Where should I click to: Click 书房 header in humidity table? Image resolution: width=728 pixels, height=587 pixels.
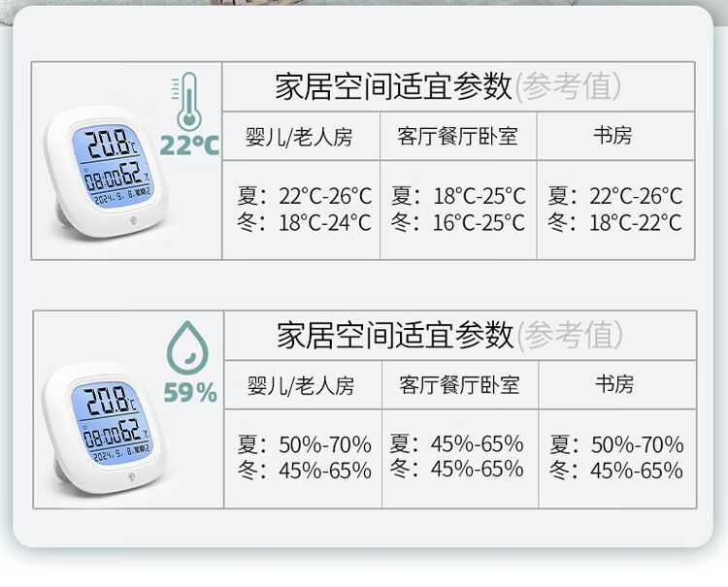[614, 385]
